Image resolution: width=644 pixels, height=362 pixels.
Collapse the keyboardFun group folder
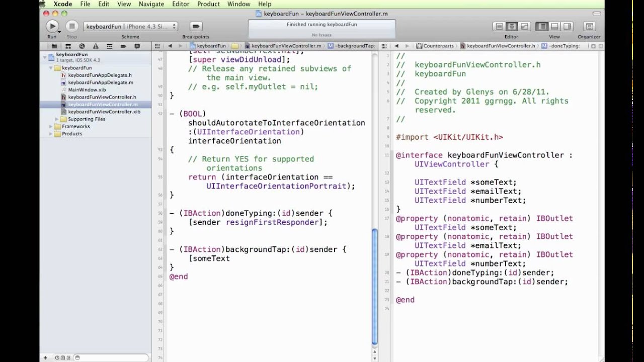pyautogui.click(x=51, y=67)
